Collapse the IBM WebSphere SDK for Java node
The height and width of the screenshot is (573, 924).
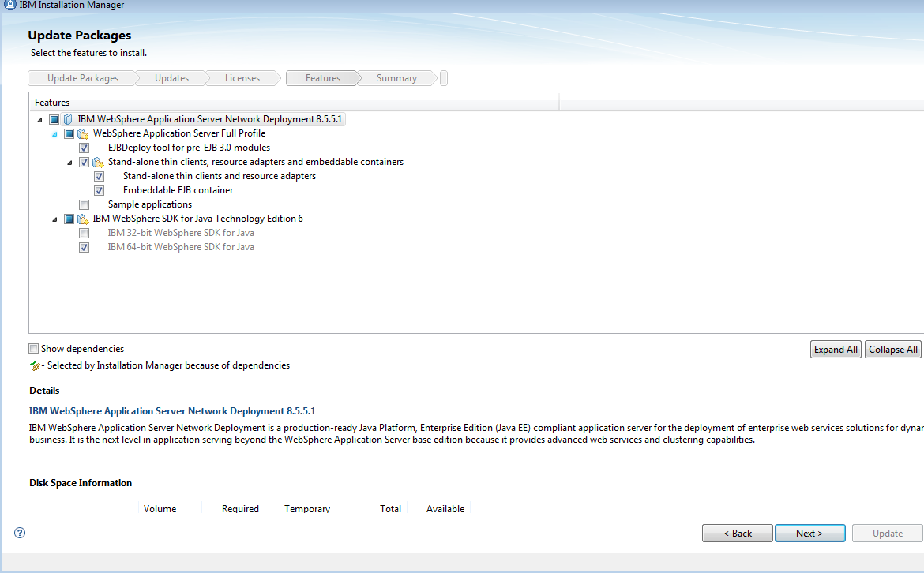click(54, 219)
